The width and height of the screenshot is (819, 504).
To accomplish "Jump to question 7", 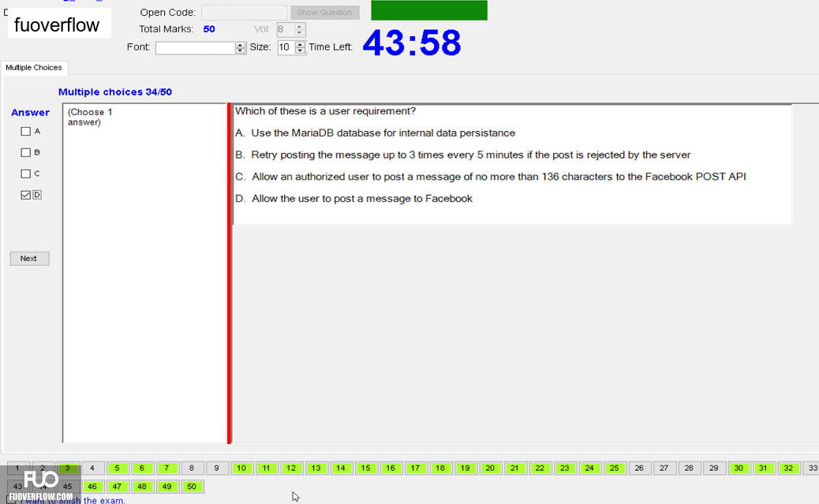I will [166, 468].
